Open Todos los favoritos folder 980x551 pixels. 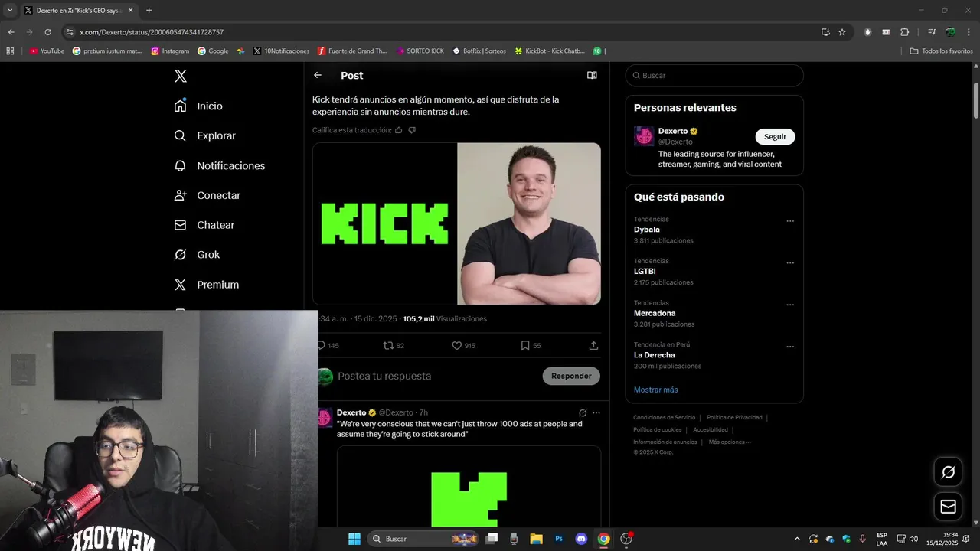click(941, 51)
